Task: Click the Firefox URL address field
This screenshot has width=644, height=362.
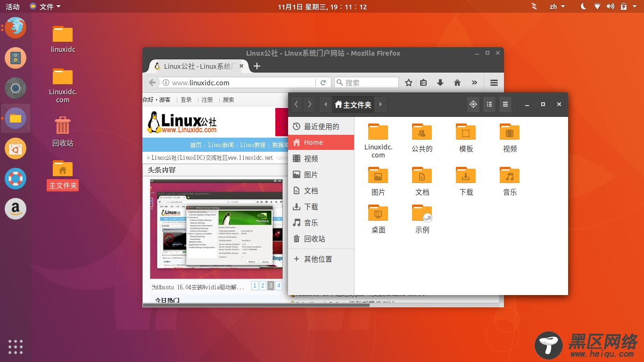Action: (x=238, y=82)
